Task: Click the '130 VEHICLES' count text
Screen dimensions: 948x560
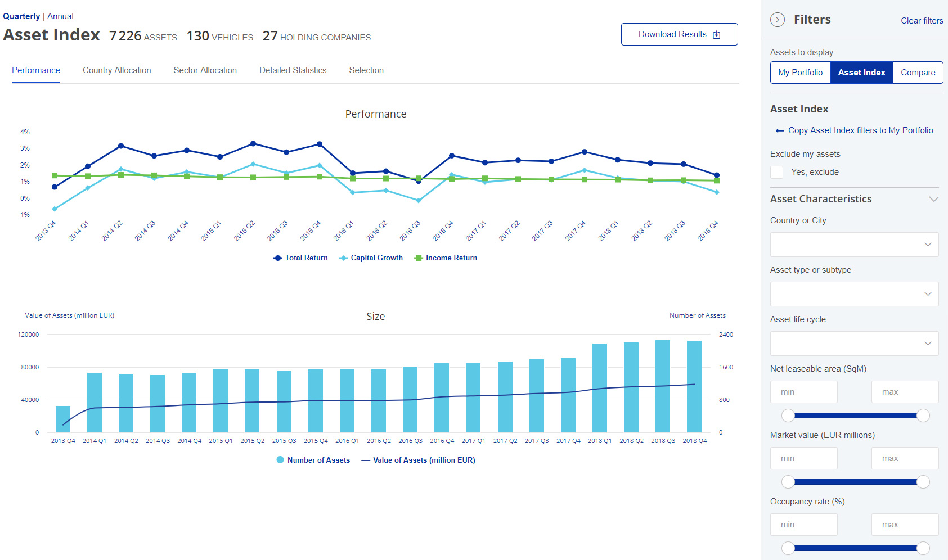Action: (x=220, y=36)
